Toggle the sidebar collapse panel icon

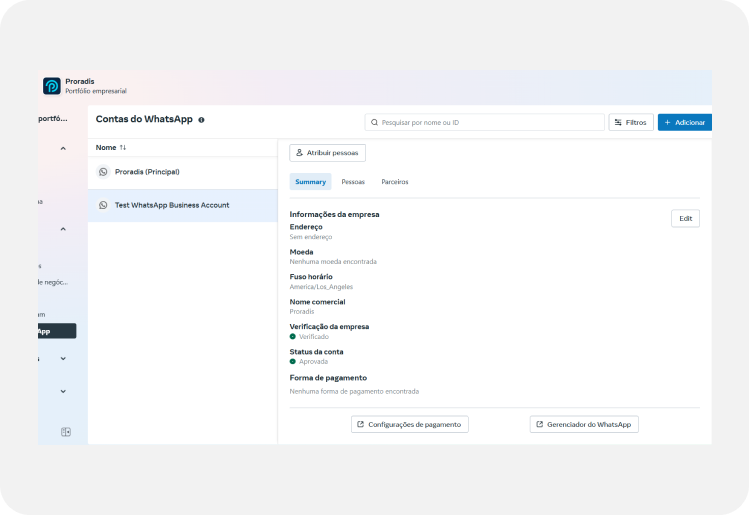(x=66, y=432)
